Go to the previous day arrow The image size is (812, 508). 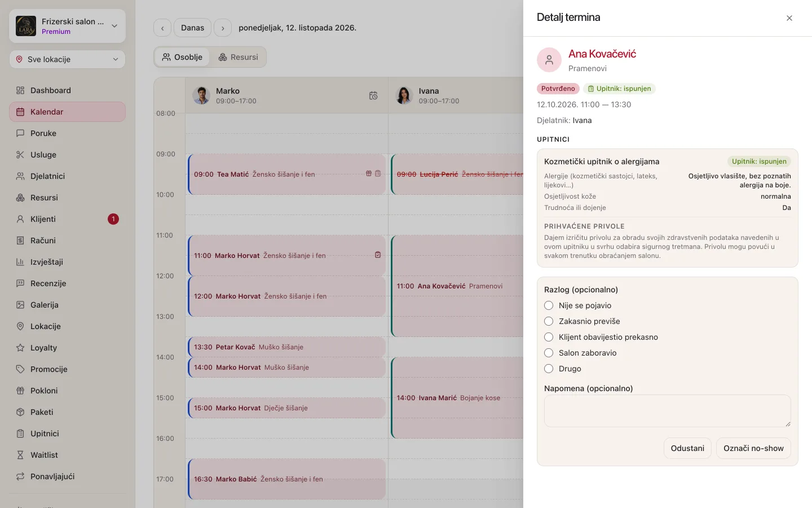tap(162, 28)
